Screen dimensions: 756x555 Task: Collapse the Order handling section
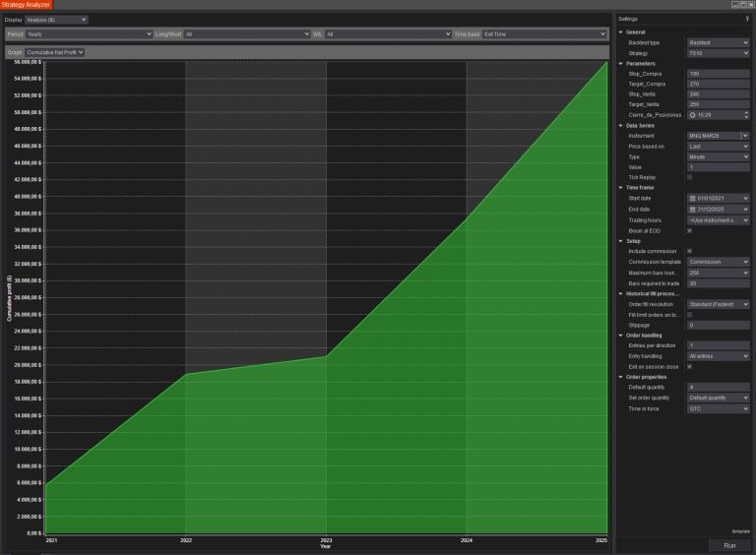(620, 336)
